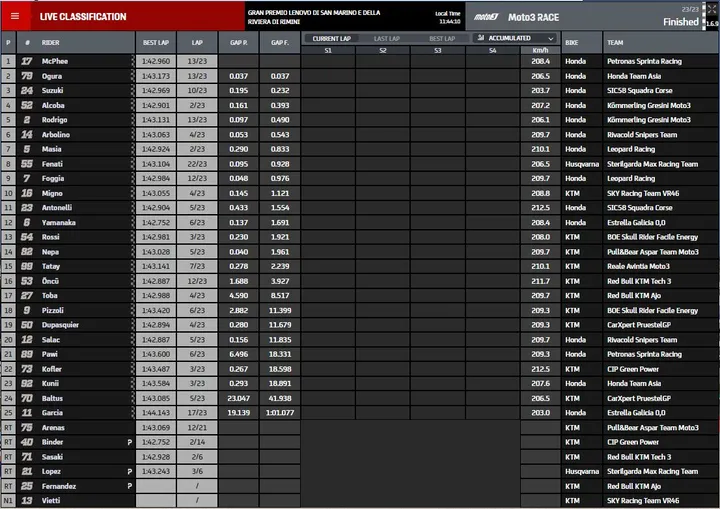The image size is (720, 509).
Task: Select rider Pizzoli's name
Action: (x=52, y=311)
